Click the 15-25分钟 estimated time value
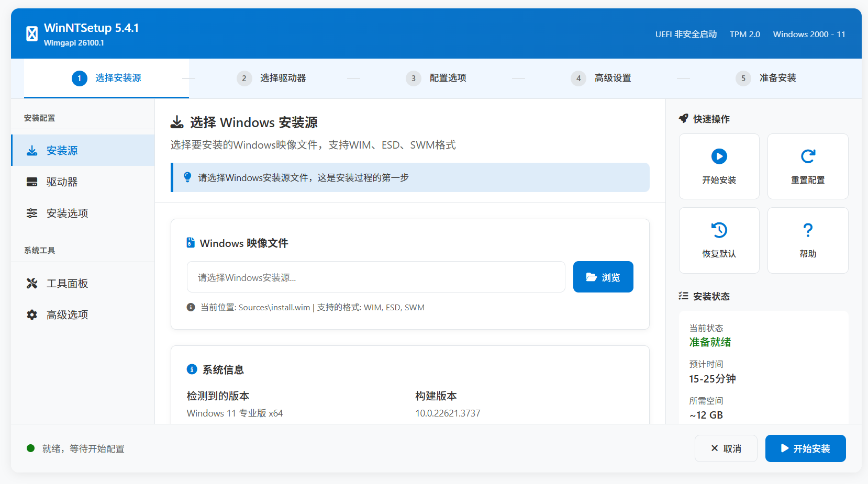Image resolution: width=868 pixels, height=484 pixels. click(713, 379)
